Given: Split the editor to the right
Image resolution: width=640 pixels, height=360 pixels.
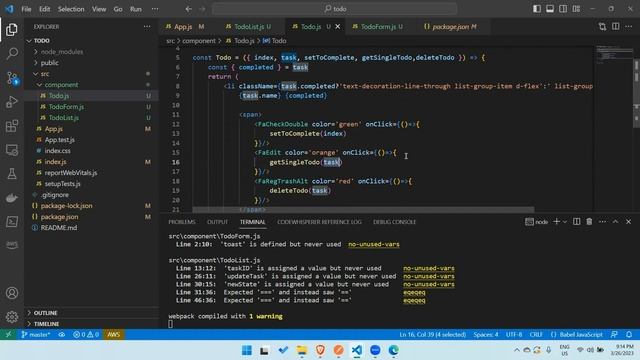Looking at the screenshot, I should (616, 27).
